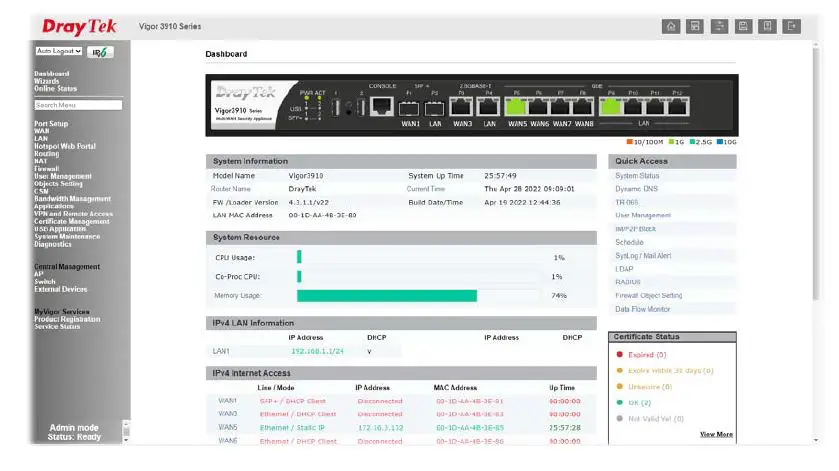Open System Status quick access link
Image resolution: width=839 pixels, height=471 pixels.
coord(637,176)
